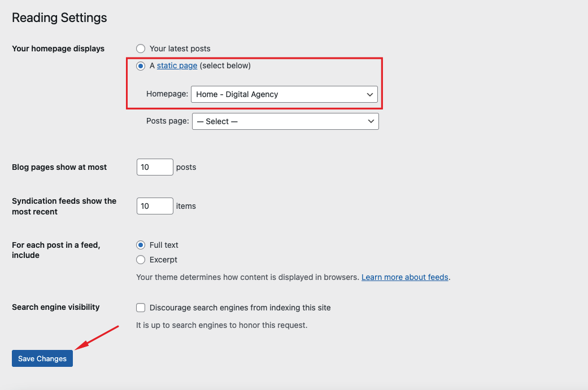Click the Homepage dropdown chevron arrow
The image size is (588, 390).
[x=370, y=94]
